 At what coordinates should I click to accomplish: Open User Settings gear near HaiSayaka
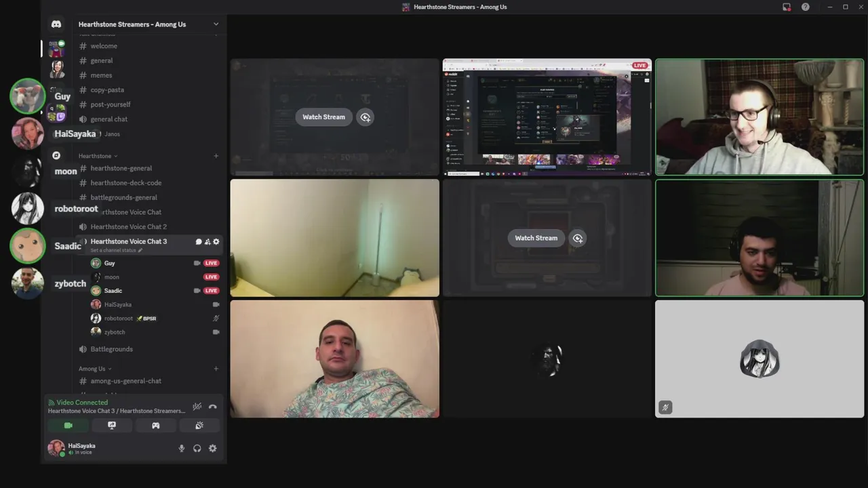pyautogui.click(x=213, y=448)
